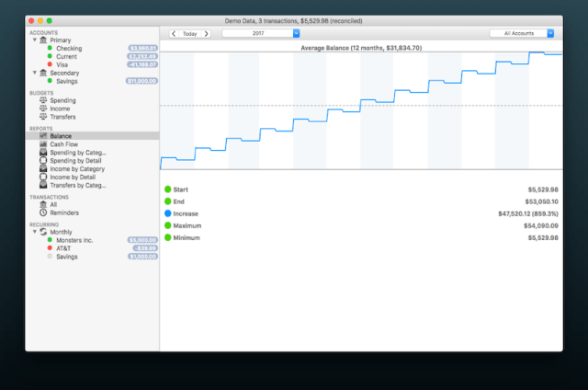Click the $5,000.00 Monsters Inc. amount badge
This screenshot has height=390, width=588.
142,240
